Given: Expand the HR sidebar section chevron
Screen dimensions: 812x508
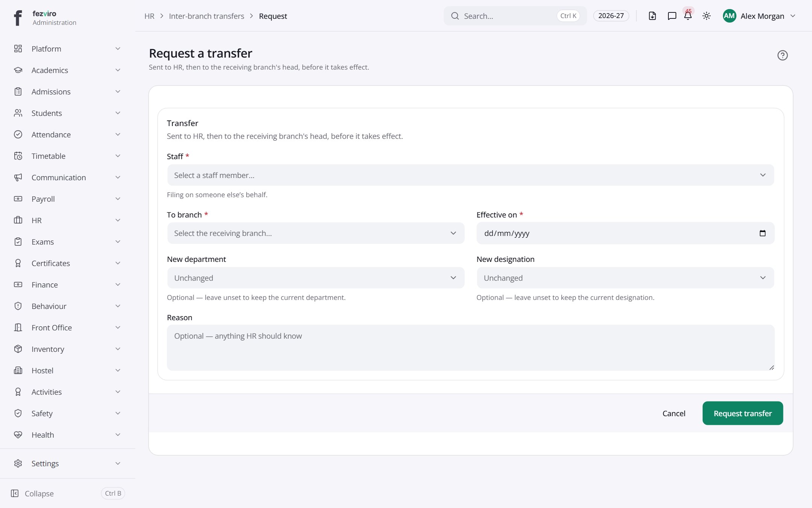Looking at the screenshot, I should (x=118, y=220).
